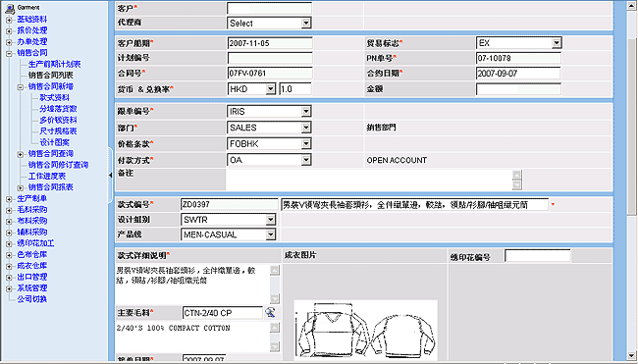638x364 pixels.
Task: Click the 备注 text area down arrow
Action: tap(516, 185)
